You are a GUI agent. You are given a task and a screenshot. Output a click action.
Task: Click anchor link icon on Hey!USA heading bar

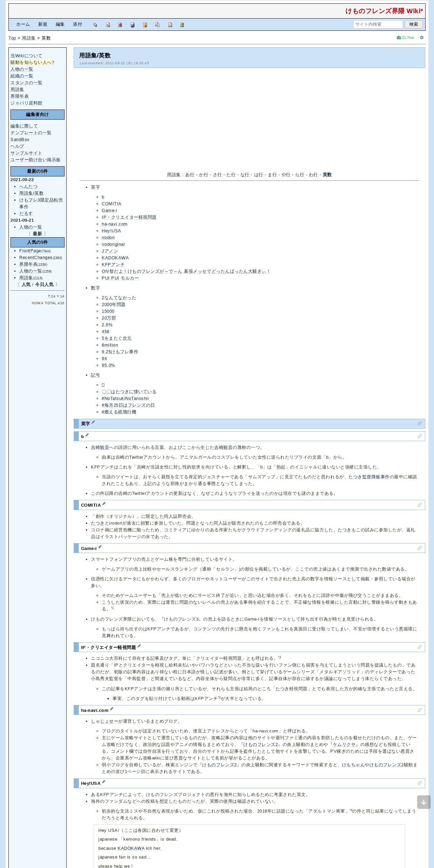click(x=419, y=783)
